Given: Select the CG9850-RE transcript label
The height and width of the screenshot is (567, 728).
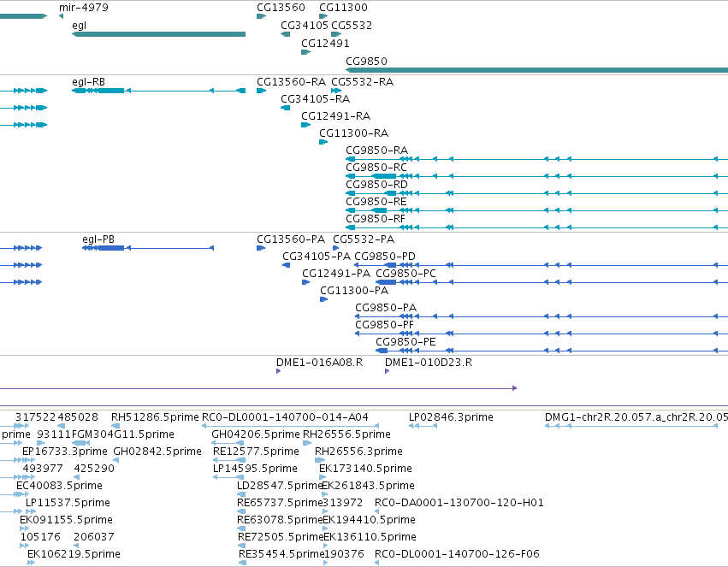Looking at the screenshot, I should [376, 202].
